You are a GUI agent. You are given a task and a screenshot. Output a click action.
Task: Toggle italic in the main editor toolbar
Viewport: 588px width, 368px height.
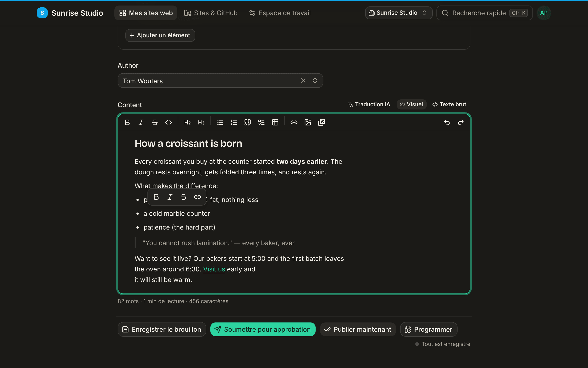click(141, 122)
